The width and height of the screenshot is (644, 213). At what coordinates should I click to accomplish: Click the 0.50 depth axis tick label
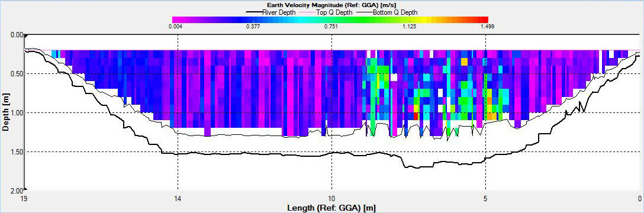(x=16, y=74)
